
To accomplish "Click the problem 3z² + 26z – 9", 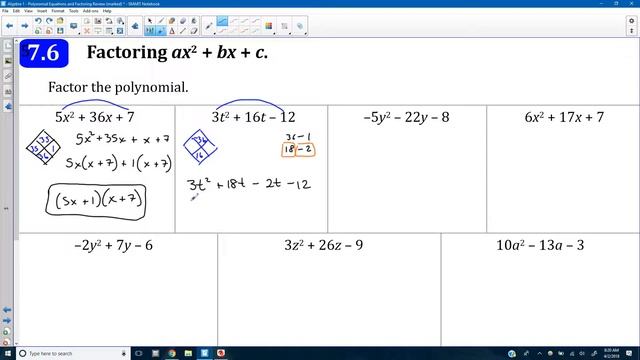I will 323,245.
